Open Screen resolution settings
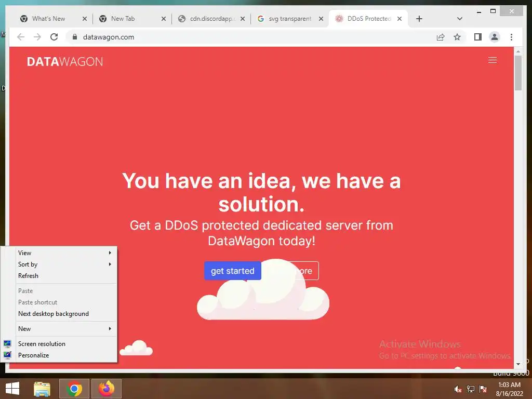This screenshot has width=532, height=399. point(64,344)
